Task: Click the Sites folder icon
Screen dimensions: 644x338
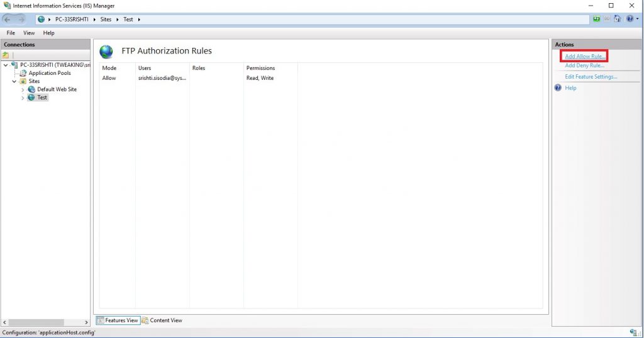Action: point(23,81)
